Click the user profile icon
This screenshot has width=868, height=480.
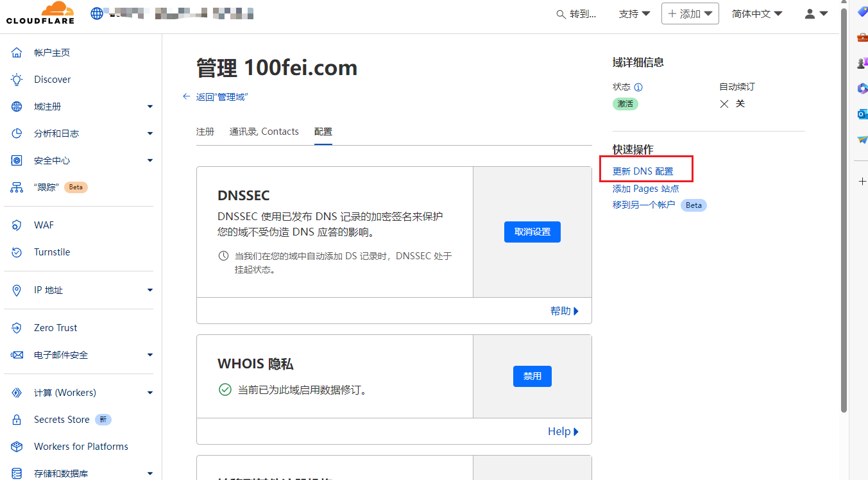tap(810, 13)
